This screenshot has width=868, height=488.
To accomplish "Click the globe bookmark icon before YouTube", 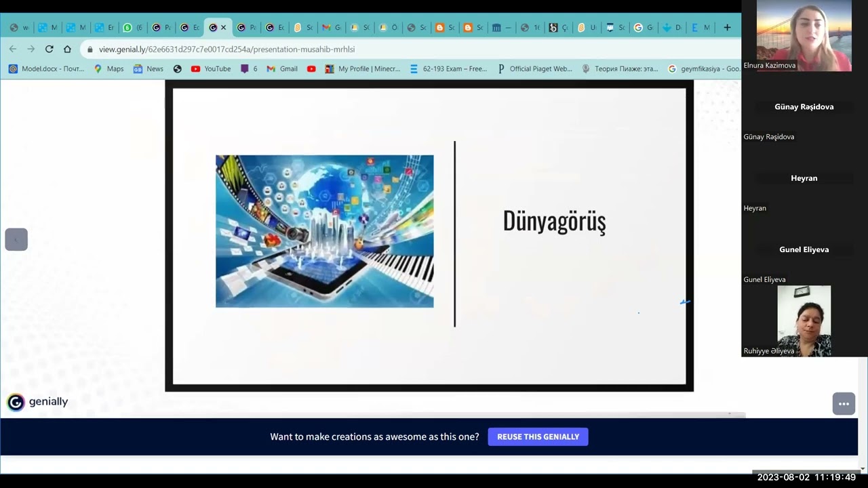I will pos(178,68).
